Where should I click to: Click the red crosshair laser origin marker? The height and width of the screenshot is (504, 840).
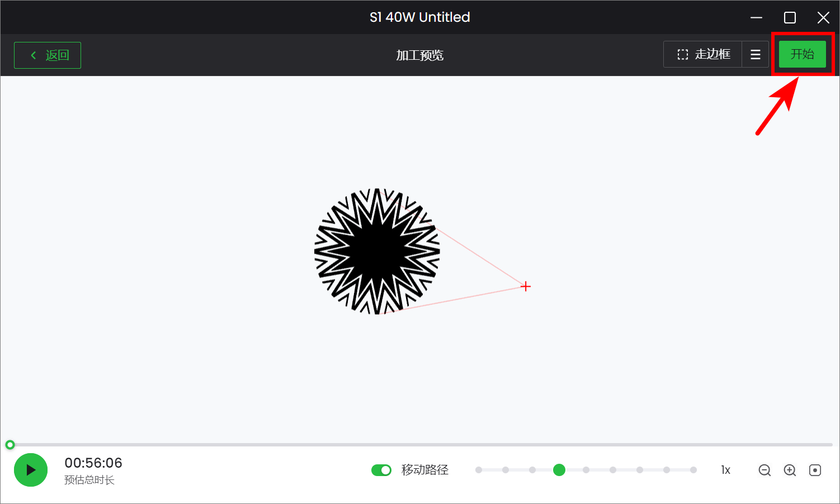(x=526, y=287)
